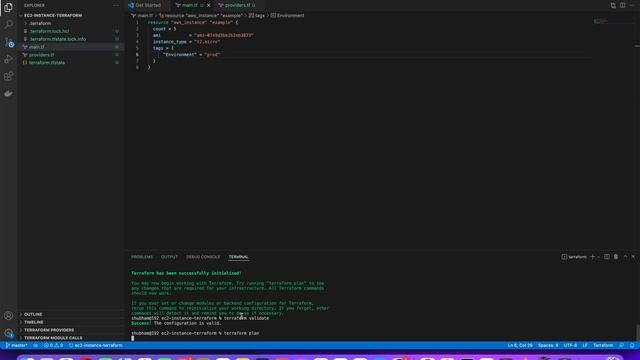Click the feedback icon in the status bar
This screenshot has width=640, height=360.
tap(622, 345)
